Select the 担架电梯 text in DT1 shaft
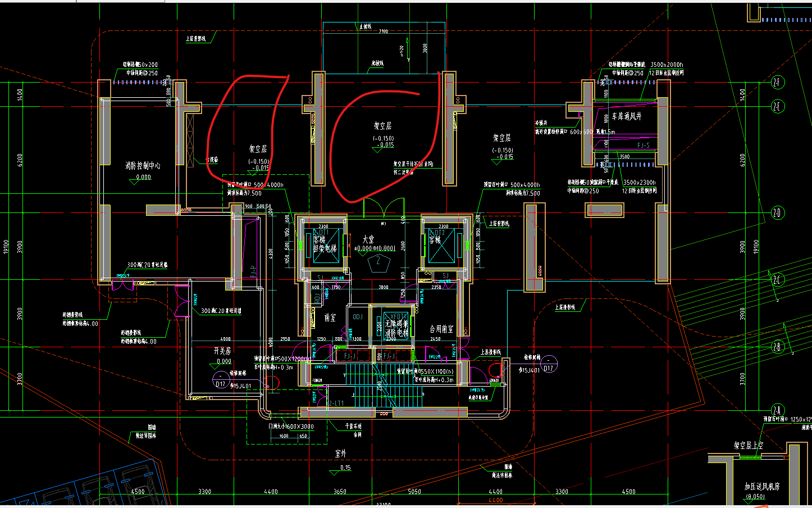Image resolution: width=812 pixels, height=508 pixels. (x=325, y=248)
